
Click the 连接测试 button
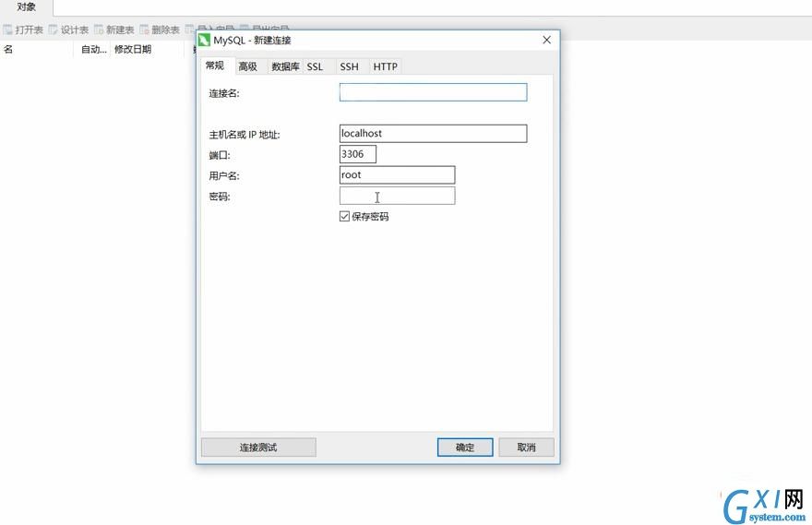(x=258, y=447)
